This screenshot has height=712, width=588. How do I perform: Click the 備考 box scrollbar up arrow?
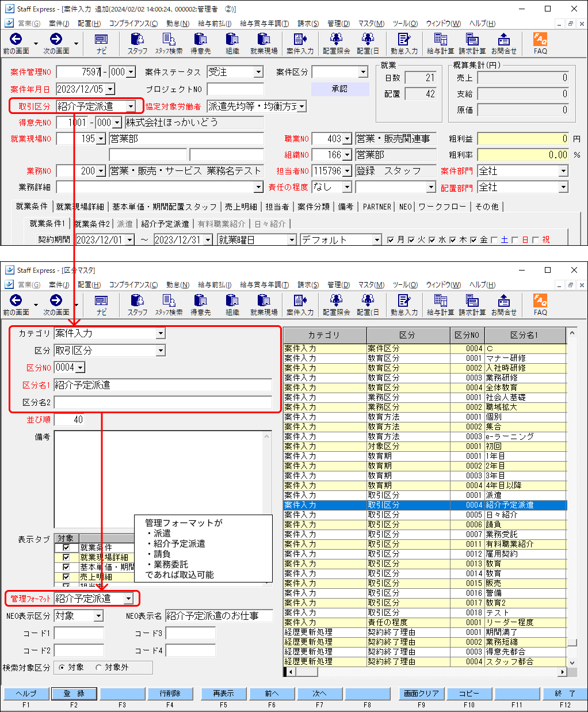(267, 436)
